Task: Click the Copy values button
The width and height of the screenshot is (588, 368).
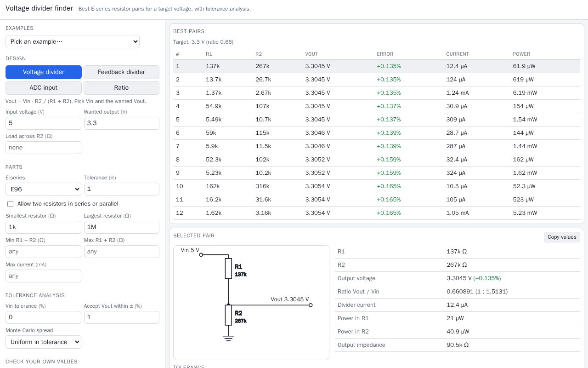Action: point(562,237)
